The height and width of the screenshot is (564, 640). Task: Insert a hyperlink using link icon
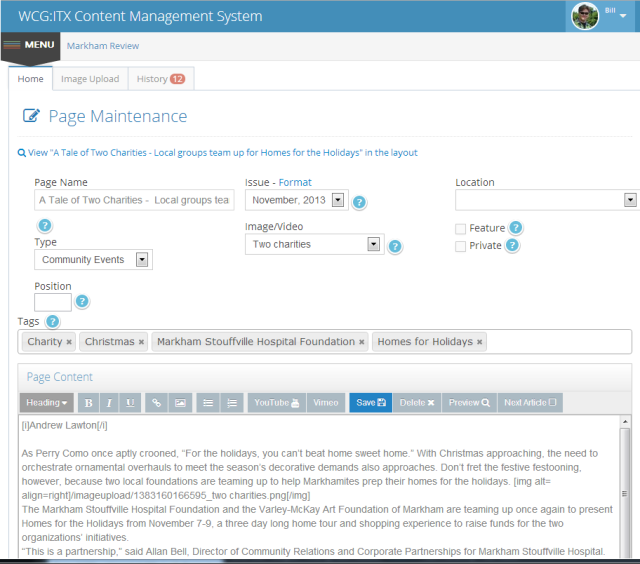157,403
